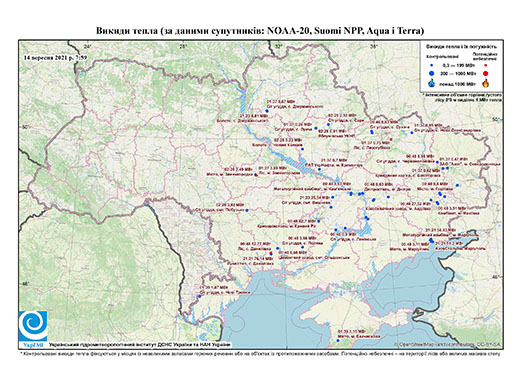
Task: Click the 32° longitude label
Action: 278,46
